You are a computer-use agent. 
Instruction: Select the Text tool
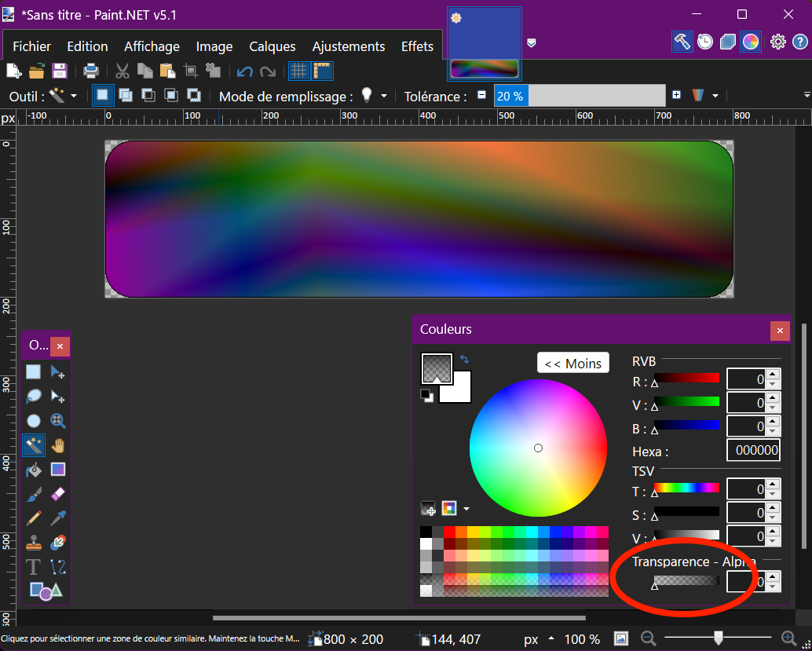point(34,567)
